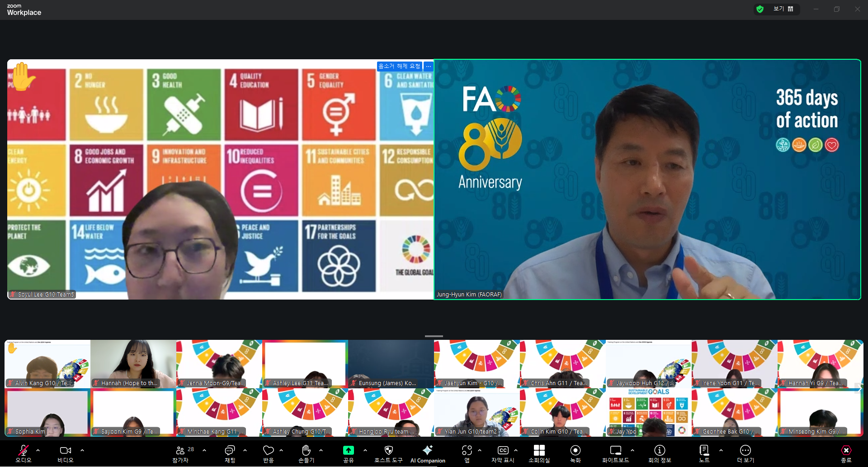Minimize the Zoom window

[816, 9]
